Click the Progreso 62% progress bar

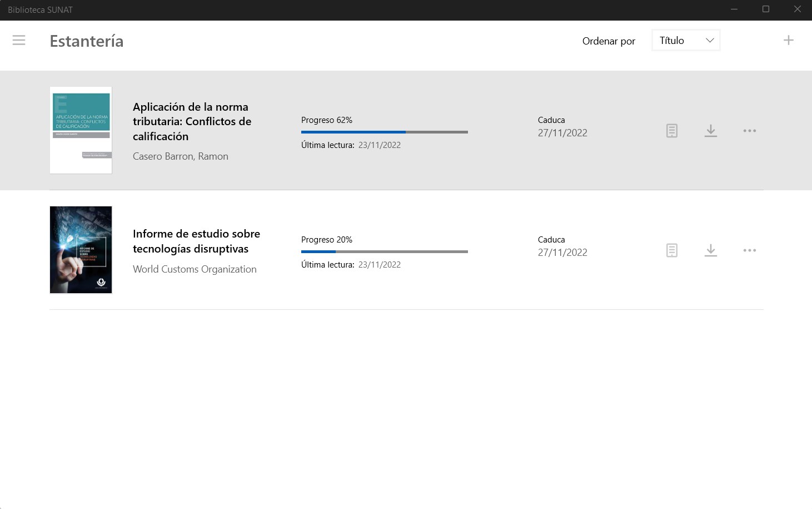tap(385, 132)
